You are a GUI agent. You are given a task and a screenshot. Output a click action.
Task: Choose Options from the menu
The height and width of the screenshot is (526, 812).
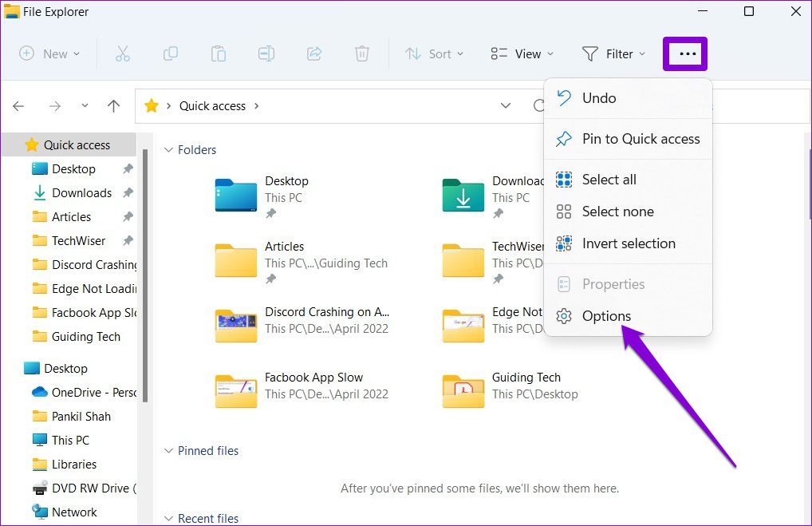tap(606, 316)
